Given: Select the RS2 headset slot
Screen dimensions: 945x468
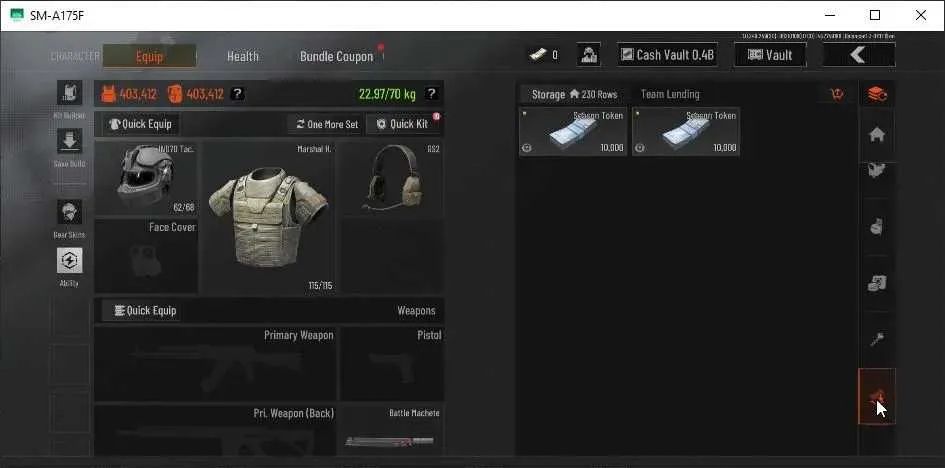Looking at the screenshot, I should point(392,178).
